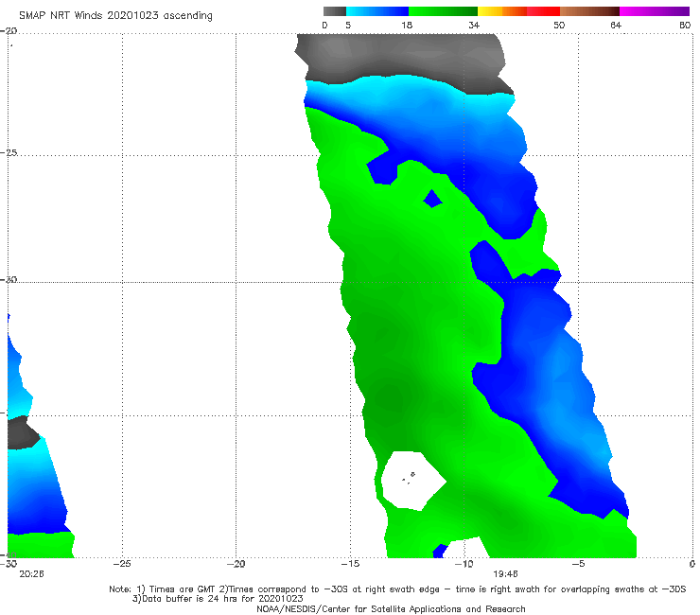The image size is (700, 615).
Task: Click the longitude label '-10' on bottom axis
Action: click(464, 564)
